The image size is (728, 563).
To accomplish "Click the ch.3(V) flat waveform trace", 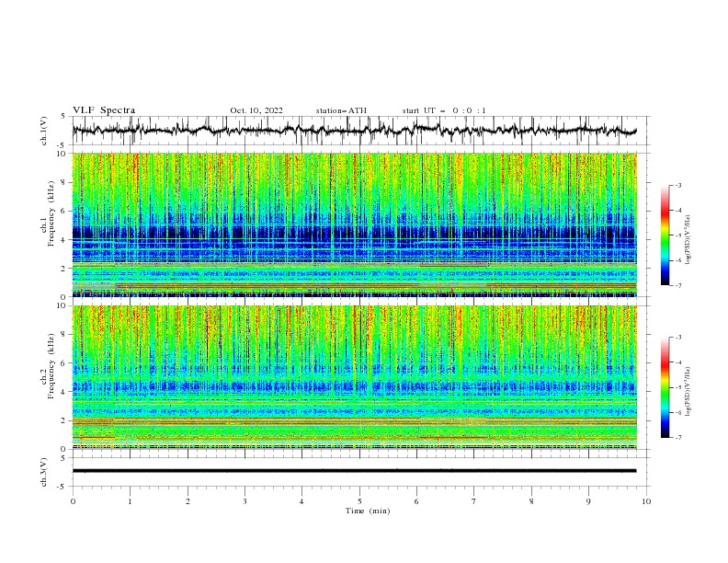I will [355, 471].
